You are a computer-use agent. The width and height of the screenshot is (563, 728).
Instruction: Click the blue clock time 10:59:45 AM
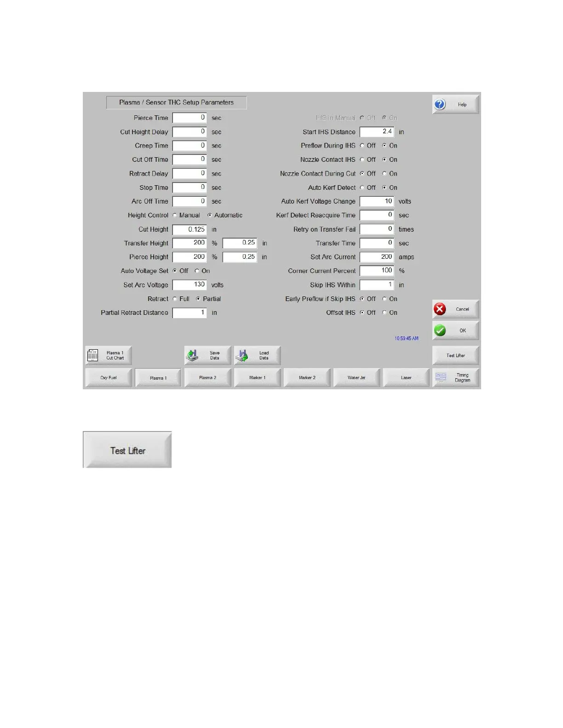[406, 339]
